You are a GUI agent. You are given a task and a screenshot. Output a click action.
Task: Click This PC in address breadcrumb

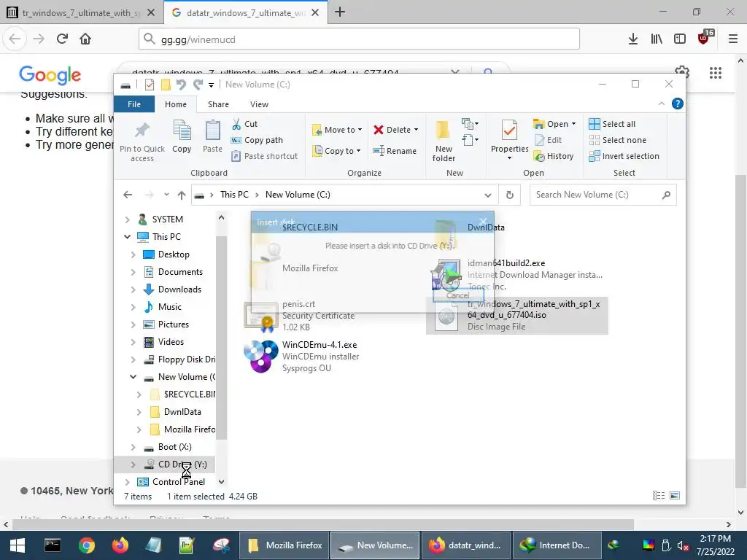(234, 195)
